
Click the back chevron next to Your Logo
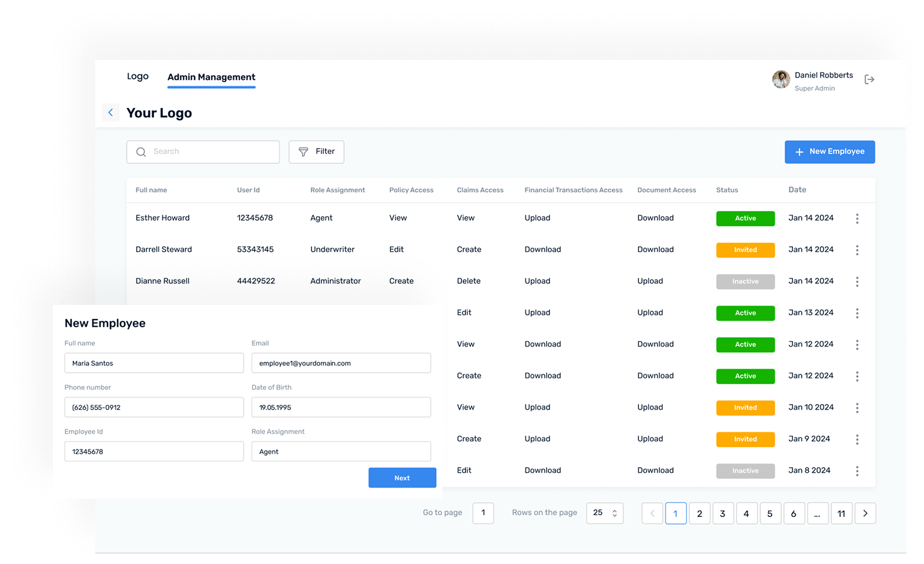111,112
